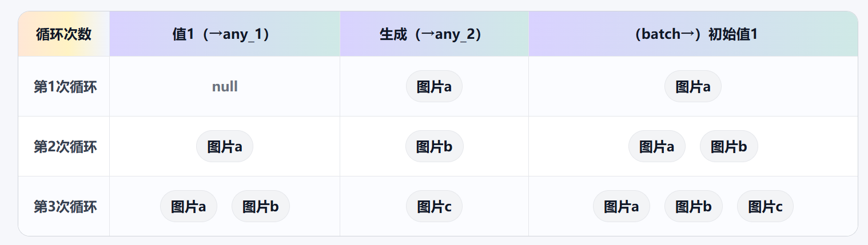Viewport: 868px width, 245px height.
Task: Click the null cell in 第1次循环 row
Action: tap(225, 87)
